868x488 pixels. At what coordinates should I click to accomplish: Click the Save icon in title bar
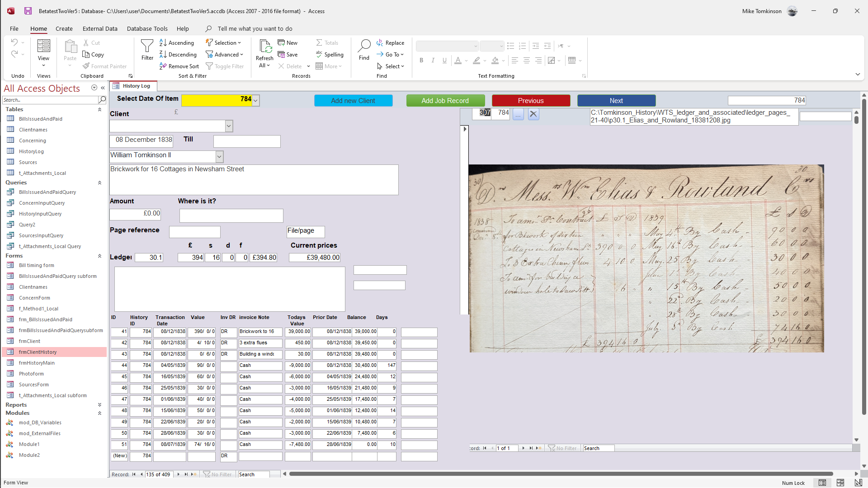click(28, 11)
